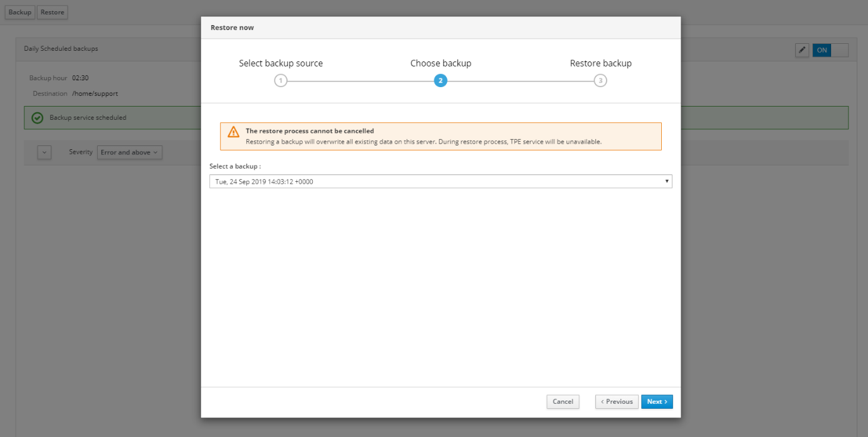The width and height of the screenshot is (868, 437).
Task: Jump to the Restore backup step label
Action: [x=600, y=63]
